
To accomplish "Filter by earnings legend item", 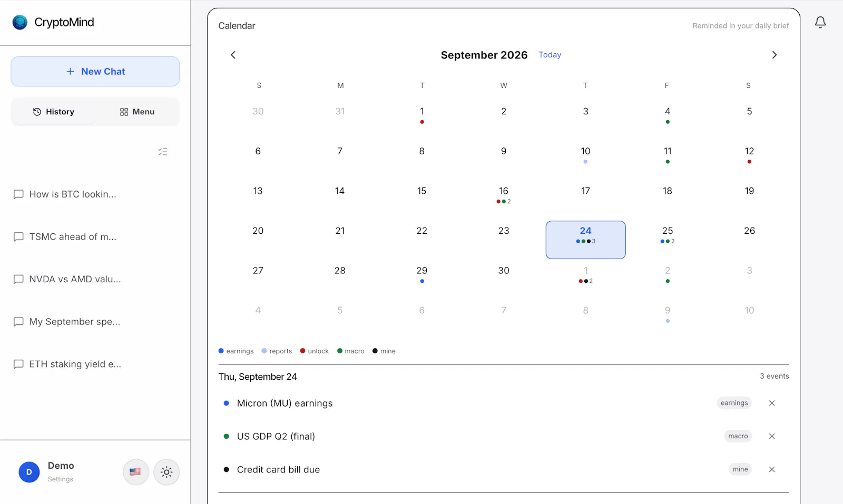I will click(x=236, y=351).
